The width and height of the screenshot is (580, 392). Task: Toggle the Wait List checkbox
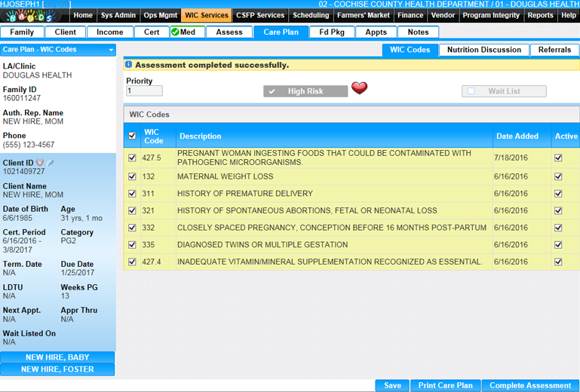471,91
